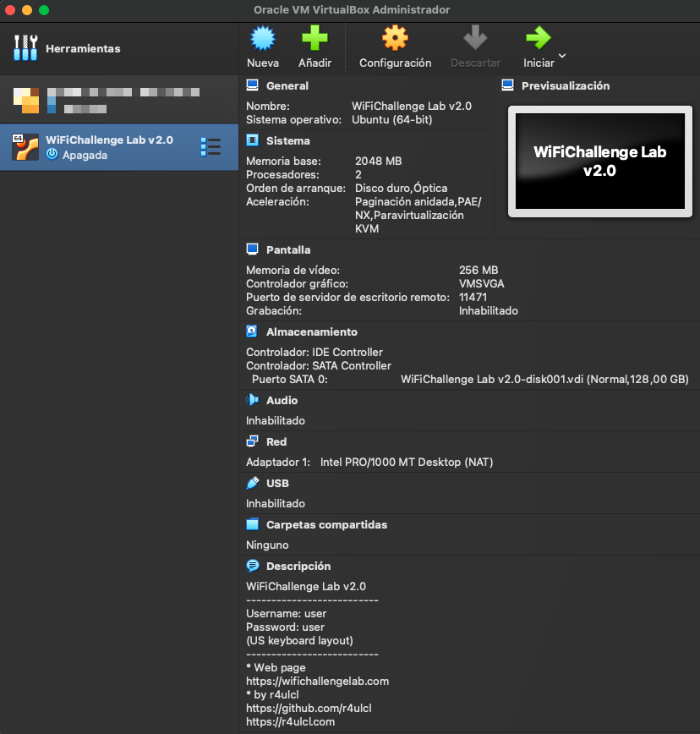Select the blurred VM entry icon
The width and height of the screenshot is (700, 734).
point(25,100)
